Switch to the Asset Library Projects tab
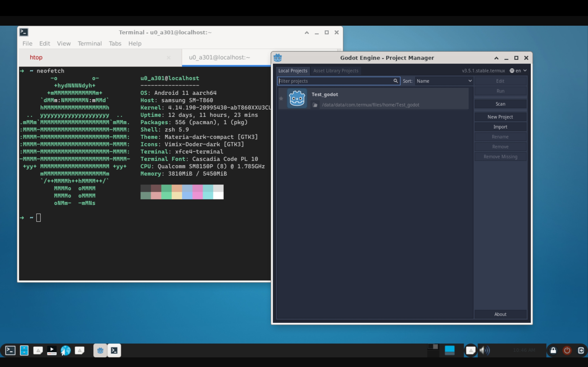This screenshot has height=367, width=588. [x=336, y=71]
